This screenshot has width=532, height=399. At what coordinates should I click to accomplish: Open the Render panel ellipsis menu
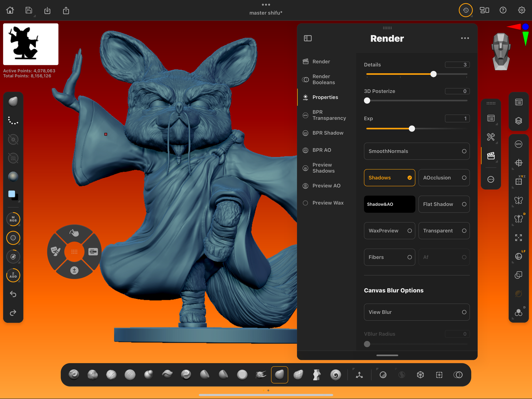point(465,38)
